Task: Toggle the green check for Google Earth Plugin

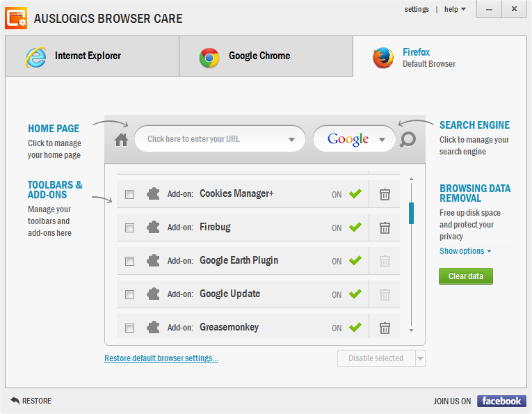Action: point(355,260)
